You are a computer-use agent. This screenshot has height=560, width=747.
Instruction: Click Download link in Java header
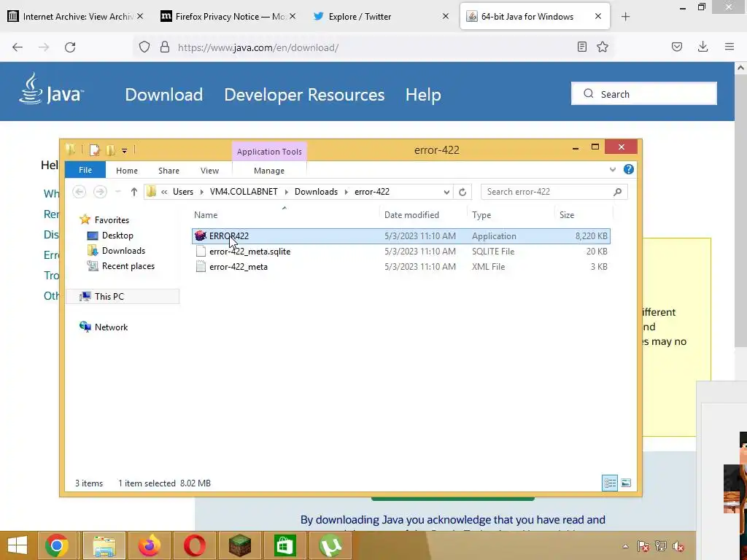tap(164, 94)
